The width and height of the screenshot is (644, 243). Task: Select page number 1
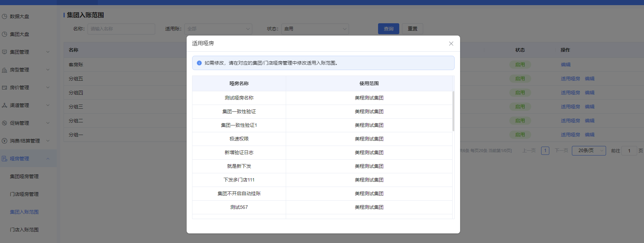pyautogui.click(x=545, y=150)
